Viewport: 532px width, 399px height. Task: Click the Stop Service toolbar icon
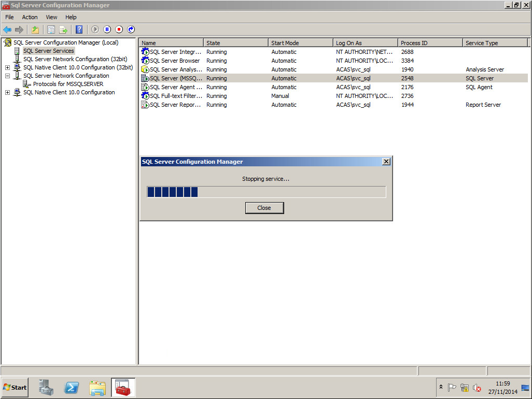119,30
